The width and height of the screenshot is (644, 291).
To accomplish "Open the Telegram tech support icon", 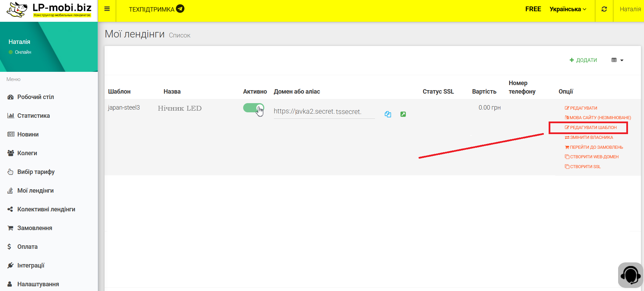I will point(180,9).
